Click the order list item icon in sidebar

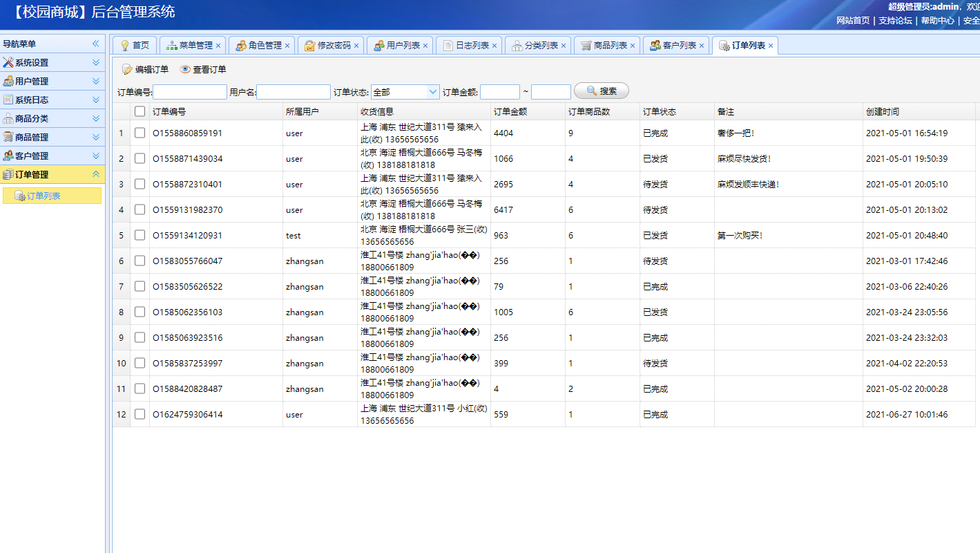[x=19, y=196]
